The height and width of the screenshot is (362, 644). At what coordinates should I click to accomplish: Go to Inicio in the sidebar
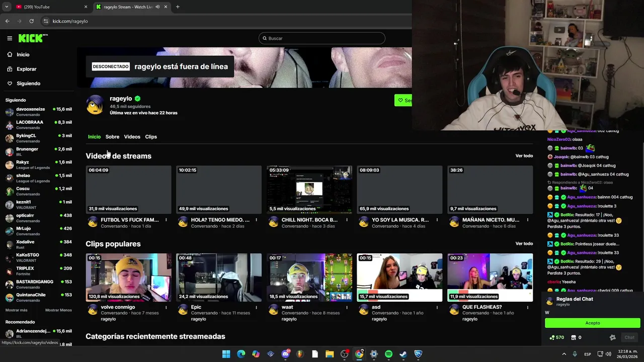tap(23, 54)
